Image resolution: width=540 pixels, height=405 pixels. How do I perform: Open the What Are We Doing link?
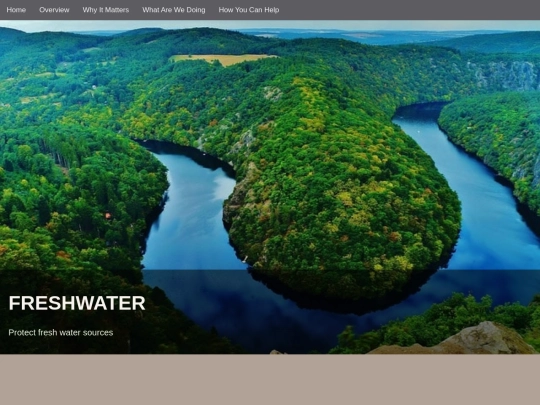174,10
